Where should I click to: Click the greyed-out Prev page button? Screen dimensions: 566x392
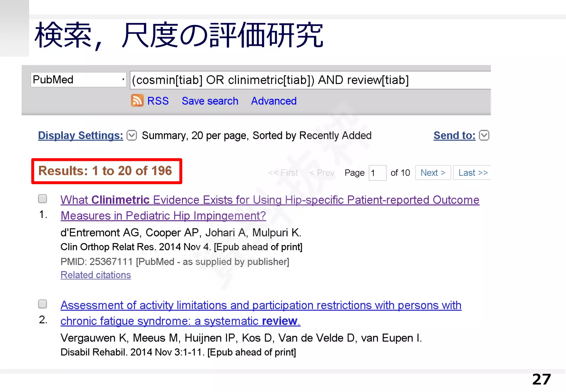[322, 173]
